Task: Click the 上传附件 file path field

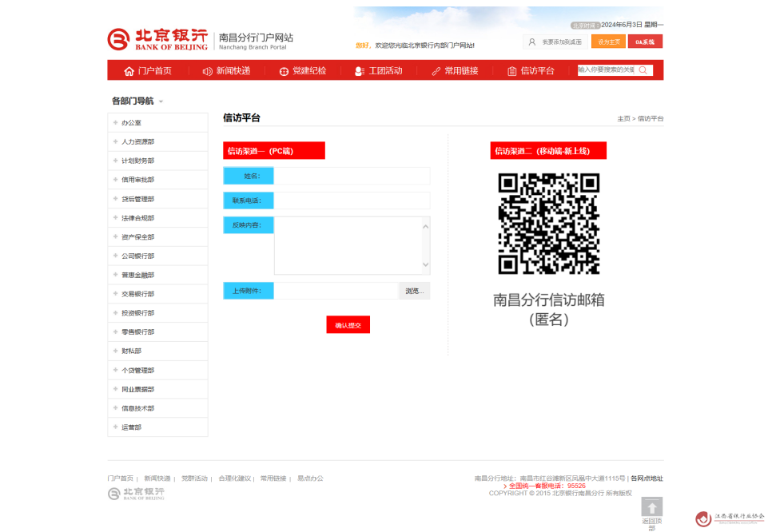Action: coord(336,291)
